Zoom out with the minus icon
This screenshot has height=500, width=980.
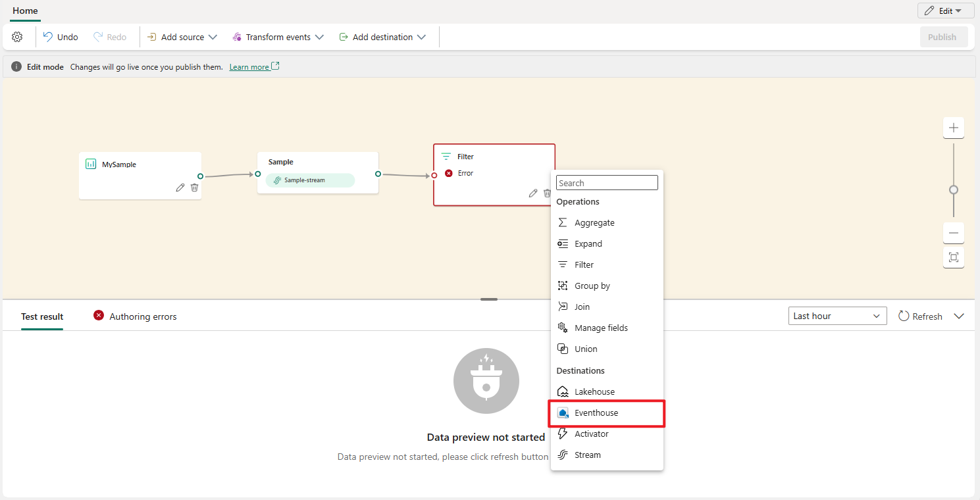point(953,232)
